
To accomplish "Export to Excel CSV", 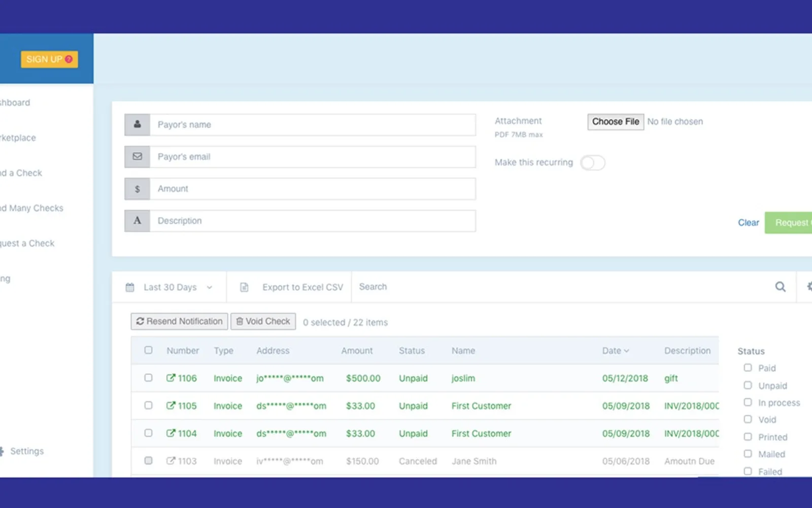I will [302, 288].
